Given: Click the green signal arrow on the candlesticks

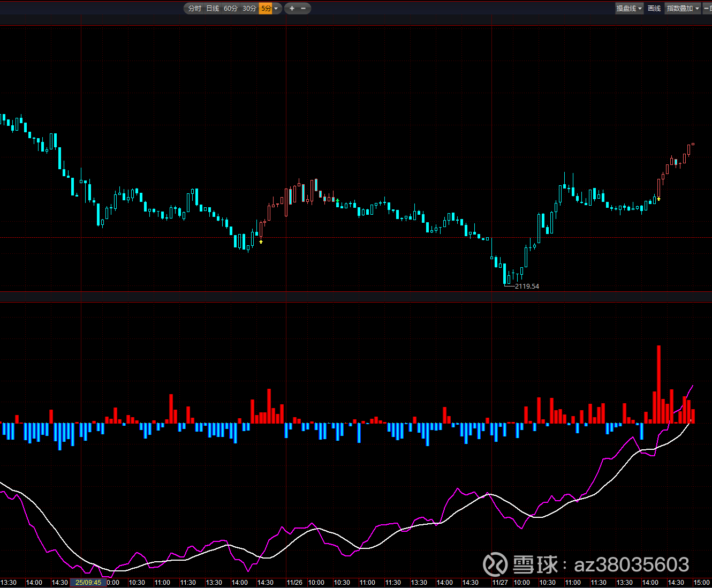Looking at the screenshot, I should [337, 201].
